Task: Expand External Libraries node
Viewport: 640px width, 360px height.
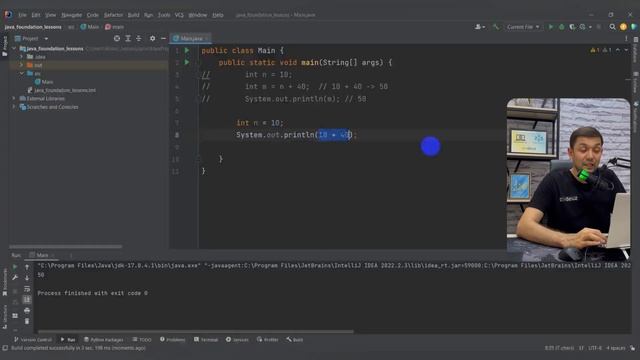Action: click(x=14, y=98)
